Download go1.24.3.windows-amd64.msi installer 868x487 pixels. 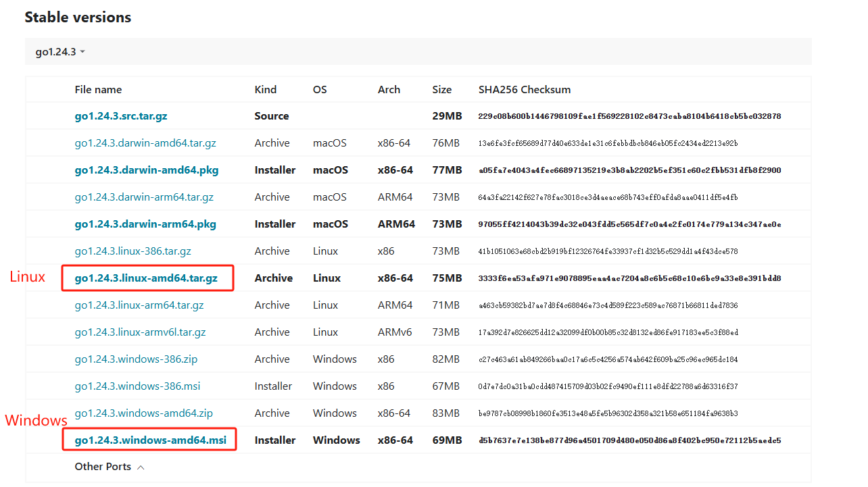150,440
